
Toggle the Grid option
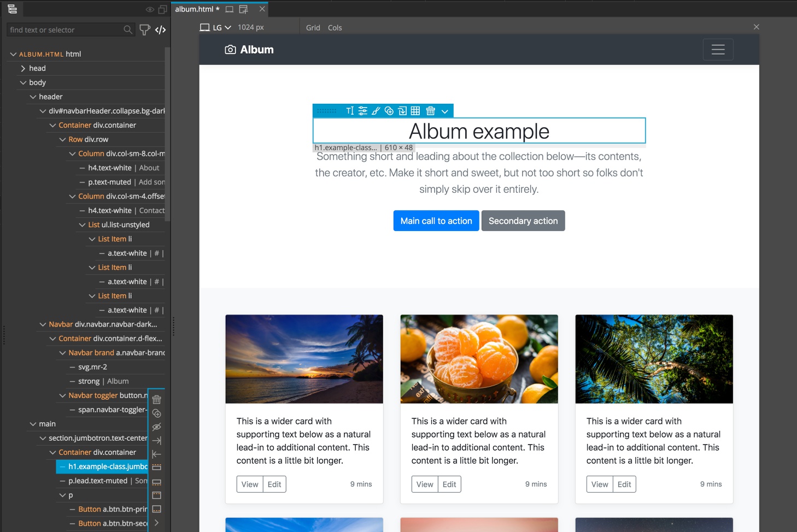pyautogui.click(x=313, y=27)
